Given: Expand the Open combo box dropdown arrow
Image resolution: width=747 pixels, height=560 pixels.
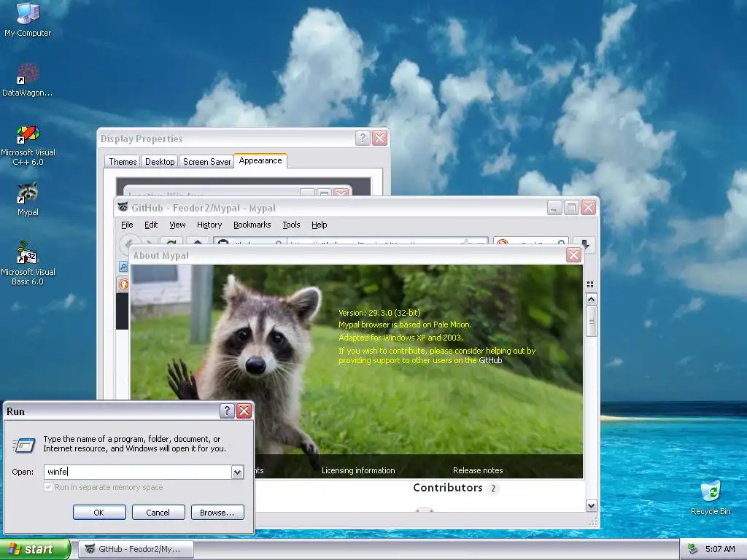Looking at the screenshot, I should tap(237, 472).
